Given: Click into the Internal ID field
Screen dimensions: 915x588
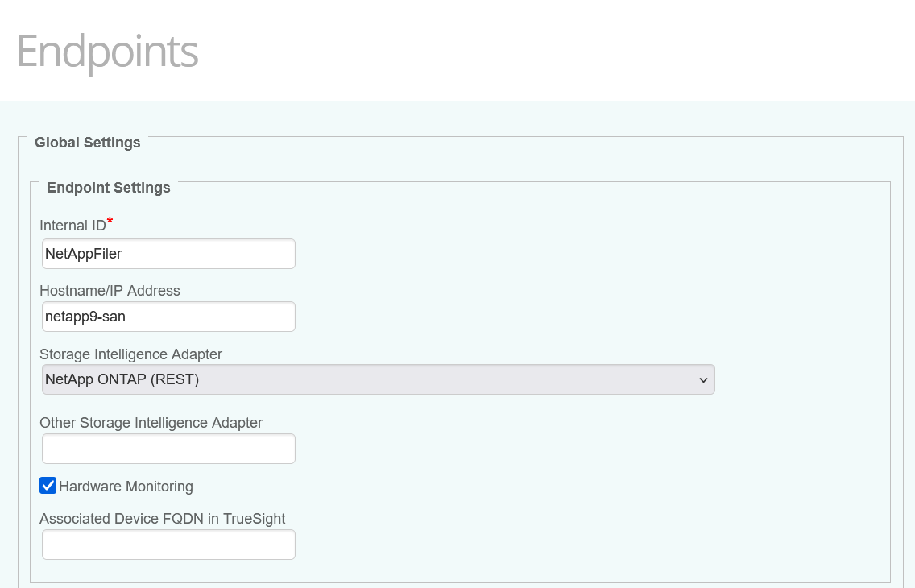Looking at the screenshot, I should tap(168, 253).
